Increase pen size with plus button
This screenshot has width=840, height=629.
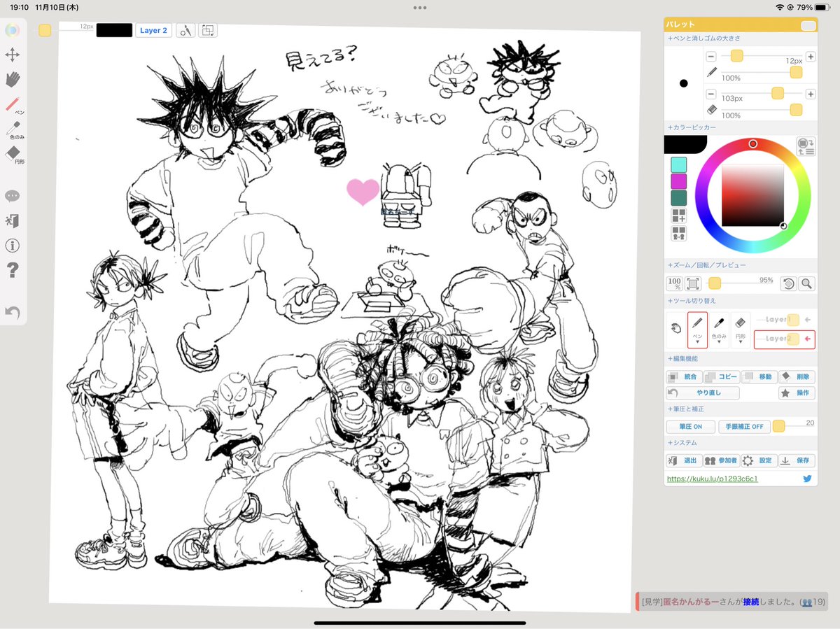(x=811, y=57)
